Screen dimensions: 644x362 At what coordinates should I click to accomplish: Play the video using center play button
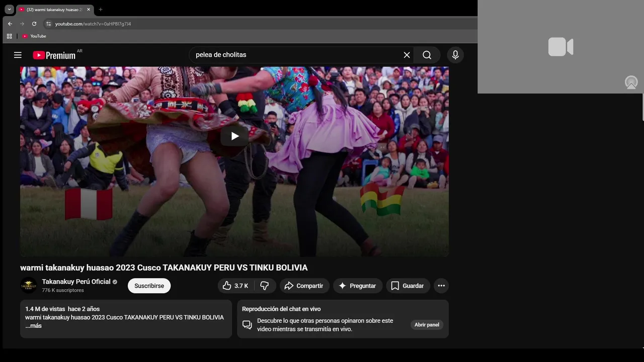pyautogui.click(x=234, y=136)
